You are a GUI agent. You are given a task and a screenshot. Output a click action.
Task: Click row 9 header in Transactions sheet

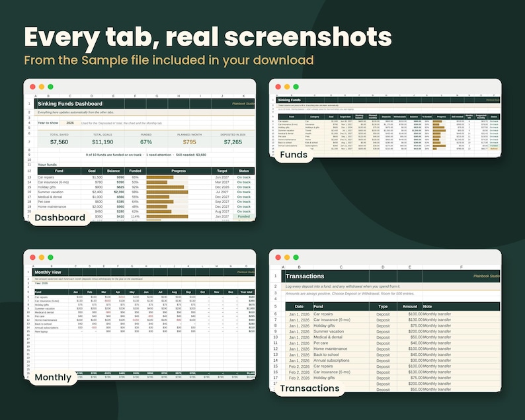(x=276, y=331)
